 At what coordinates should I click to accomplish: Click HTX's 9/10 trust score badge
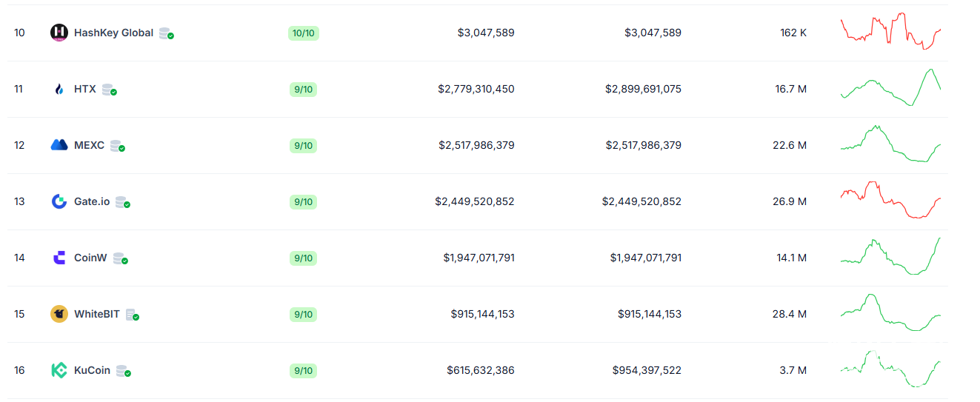pyautogui.click(x=303, y=90)
